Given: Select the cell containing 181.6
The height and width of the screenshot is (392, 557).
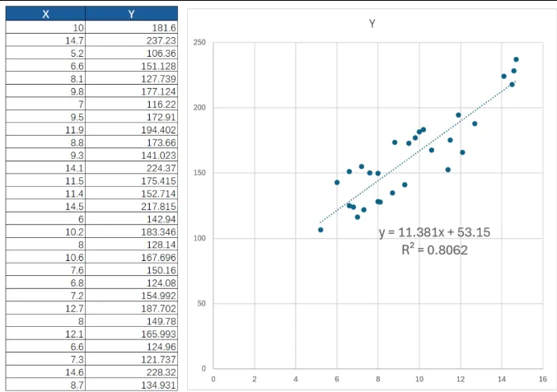Looking at the screenshot, I should (x=132, y=27).
